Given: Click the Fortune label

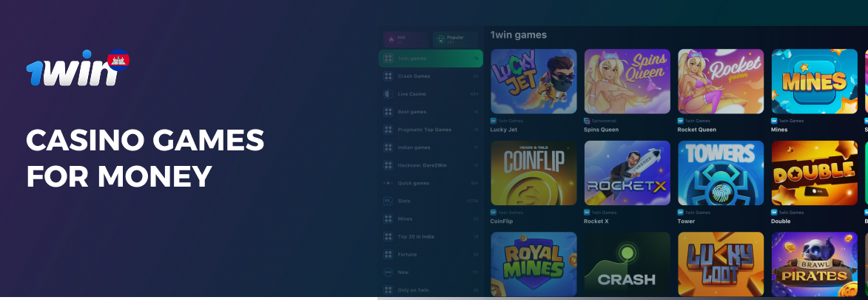Looking at the screenshot, I should point(407,254).
